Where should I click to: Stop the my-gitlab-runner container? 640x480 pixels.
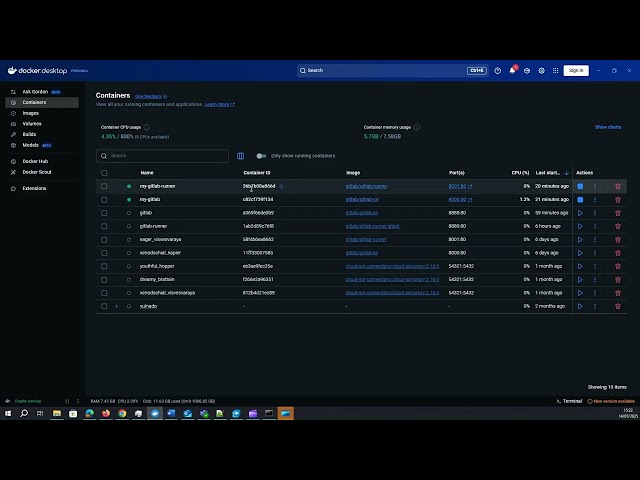pos(580,186)
